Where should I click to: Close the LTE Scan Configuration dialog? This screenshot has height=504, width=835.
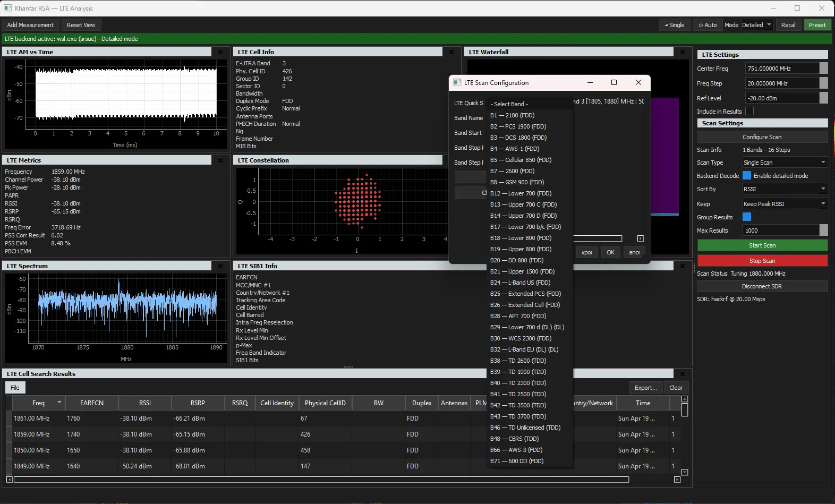pyautogui.click(x=638, y=82)
